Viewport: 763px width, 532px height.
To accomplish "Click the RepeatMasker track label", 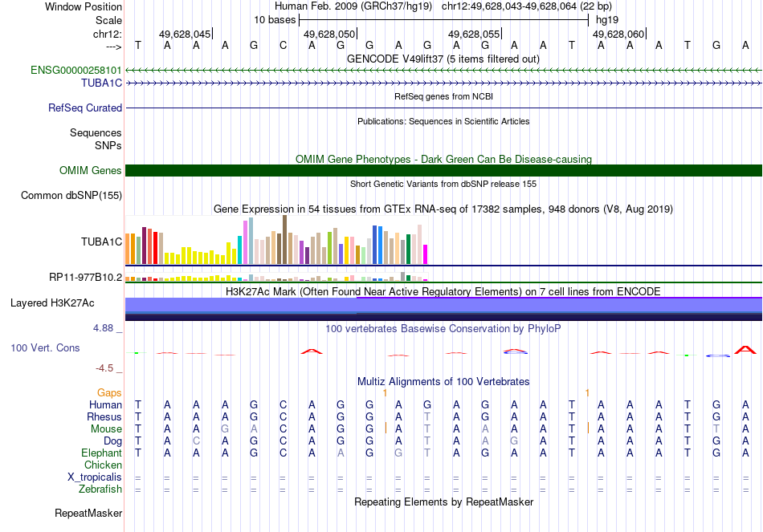I will click(88, 513).
